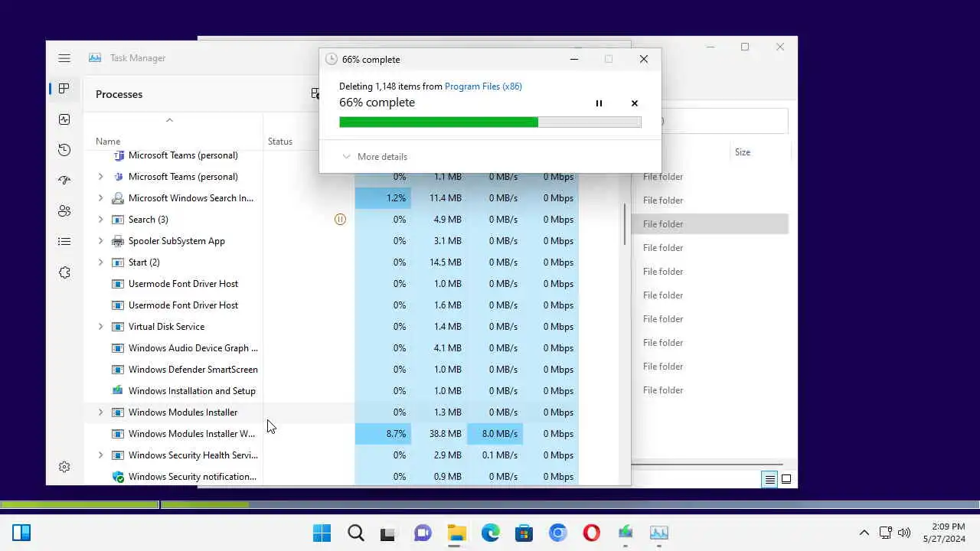Click suspended status icon on Search row
The height and width of the screenshot is (551, 980).
click(x=341, y=220)
